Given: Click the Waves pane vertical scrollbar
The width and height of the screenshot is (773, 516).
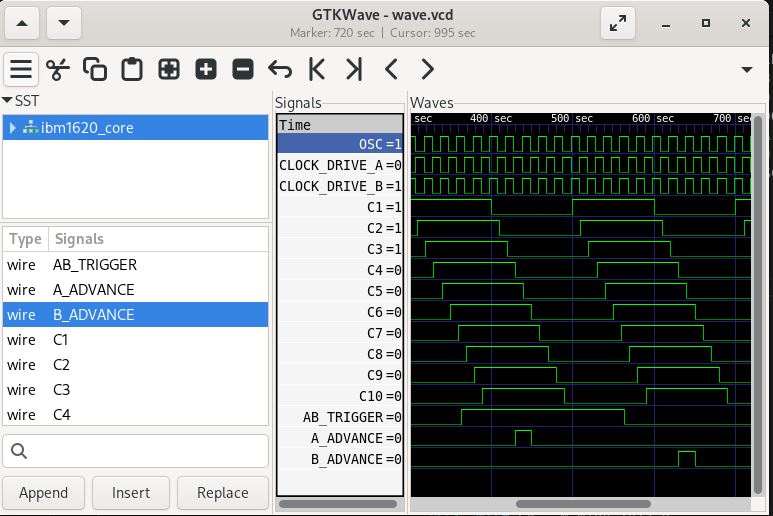Looking at the screenshot, I should (758, 305).
